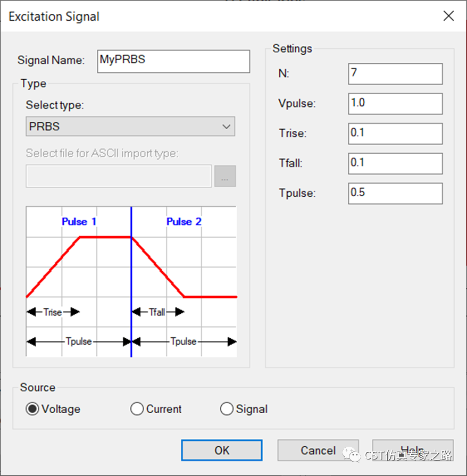Click the Help button
This screenshot has width=467, height=476.
(412, 449)
